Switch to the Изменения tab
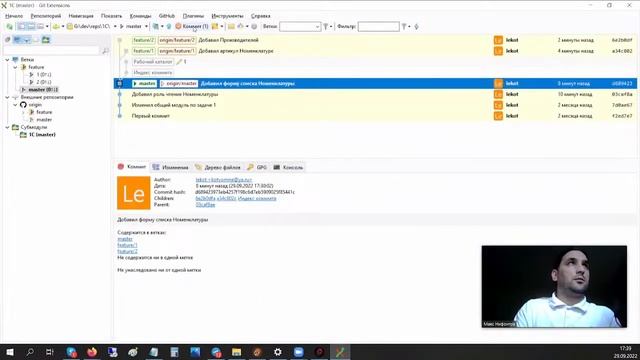 tap(171, 167)
